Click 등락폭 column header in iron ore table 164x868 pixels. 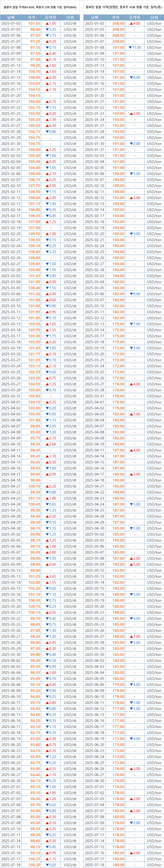(51, 18)
